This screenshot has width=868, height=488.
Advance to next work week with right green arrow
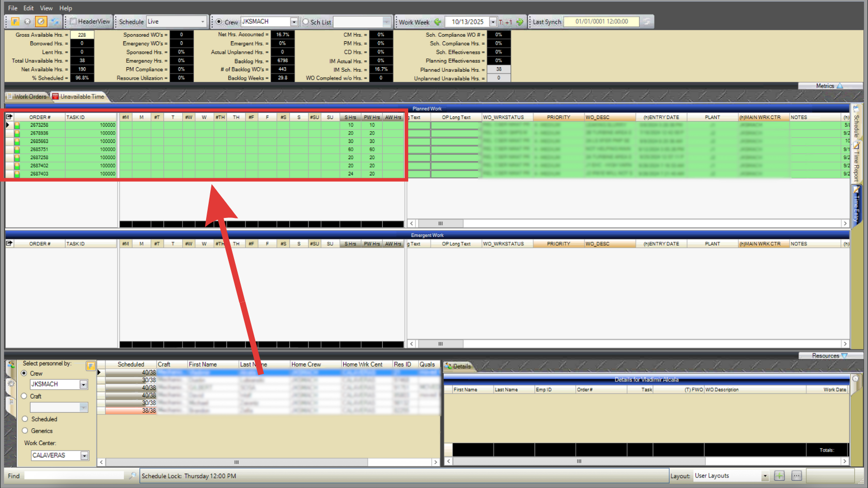click(520, 22)
